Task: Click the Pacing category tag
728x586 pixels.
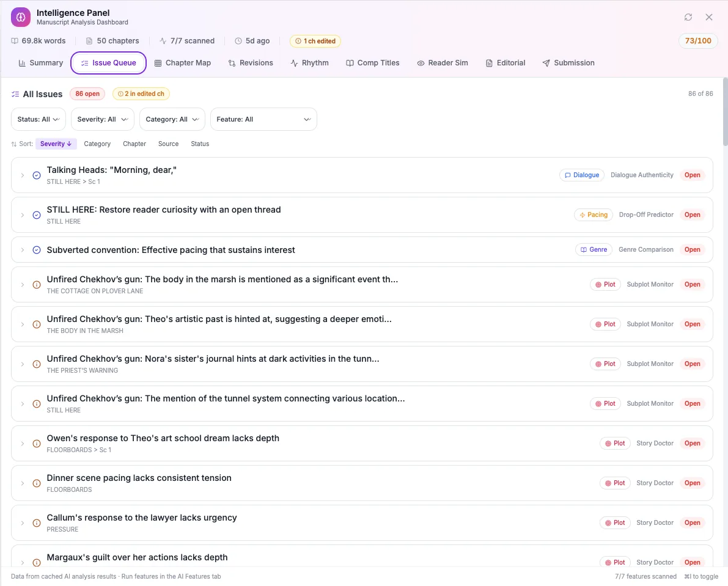Action: coord(594,215)
